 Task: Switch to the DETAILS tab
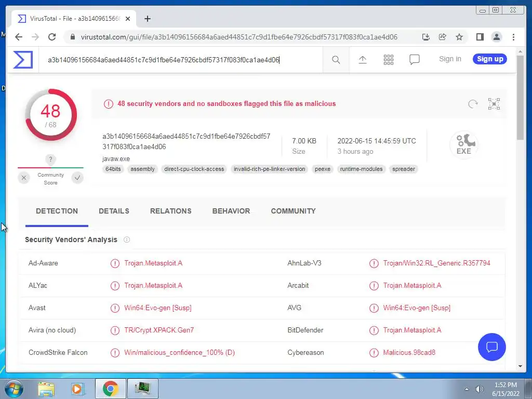[114, 211]
